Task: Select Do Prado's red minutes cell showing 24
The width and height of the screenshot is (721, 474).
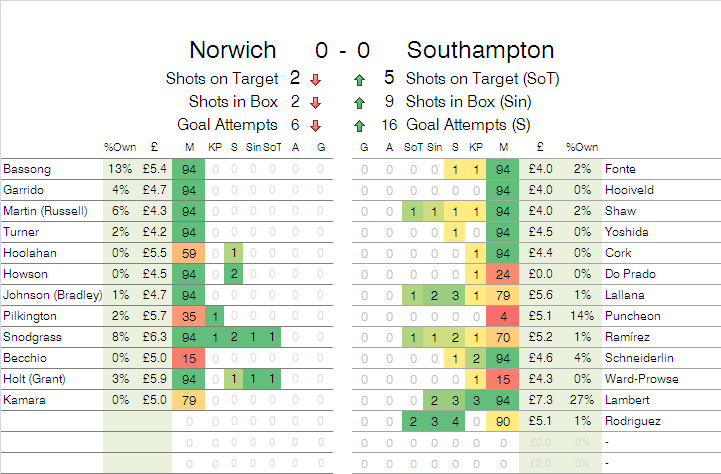Action: [503, 274]
